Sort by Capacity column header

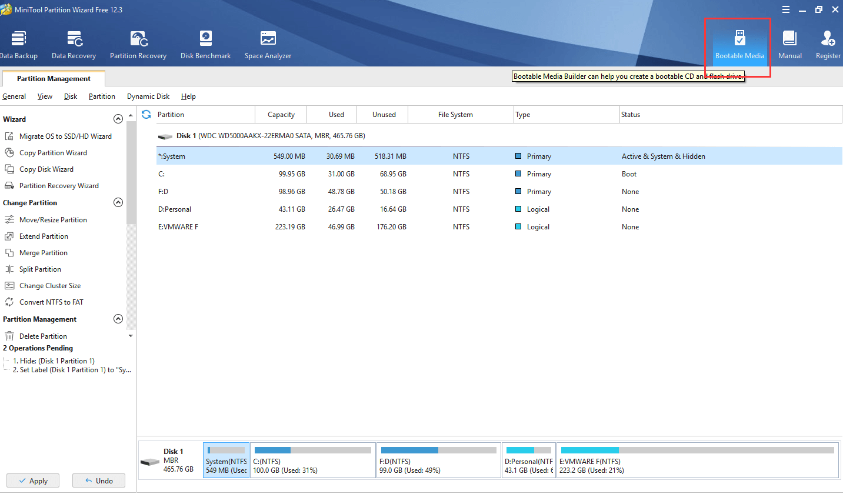pyautogui.click(x=281, y=115)
